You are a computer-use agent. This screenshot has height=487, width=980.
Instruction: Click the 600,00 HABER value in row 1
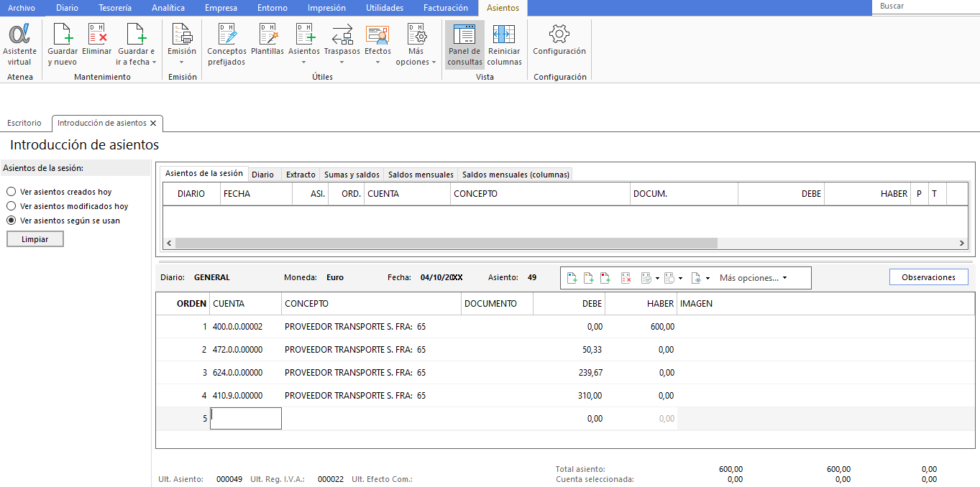[661, 327]
